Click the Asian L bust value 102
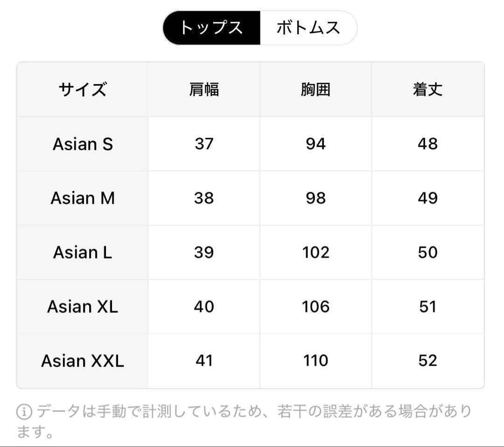 [315, 252]
